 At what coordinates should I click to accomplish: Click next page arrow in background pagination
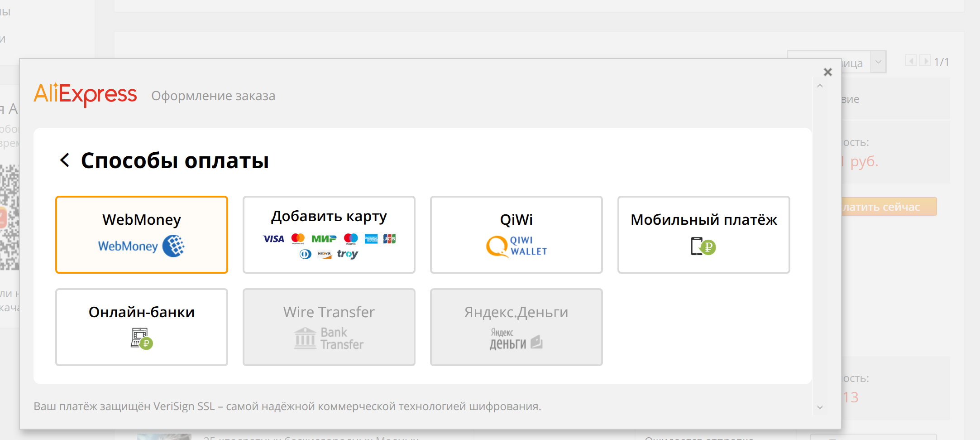pos(925,61)
